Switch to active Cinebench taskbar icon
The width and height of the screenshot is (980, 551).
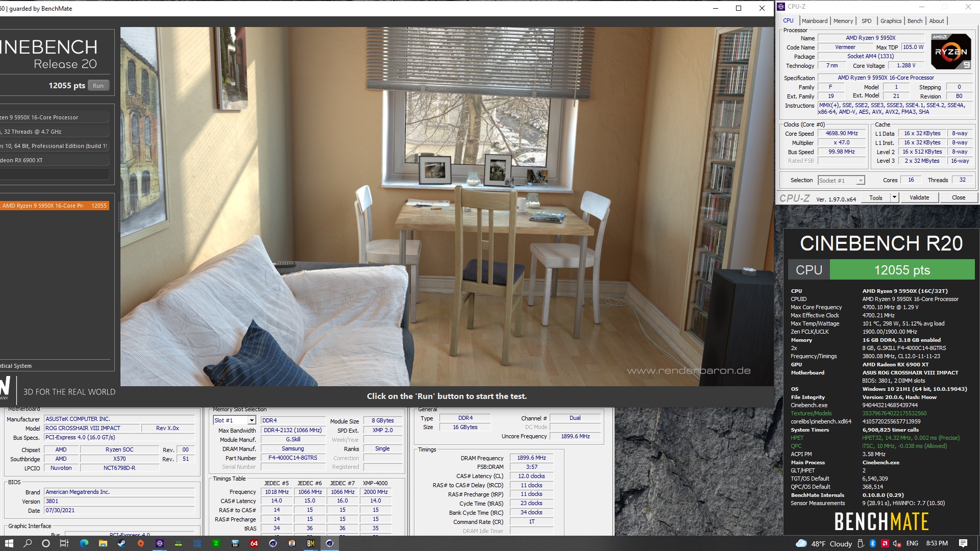[329, 543]
